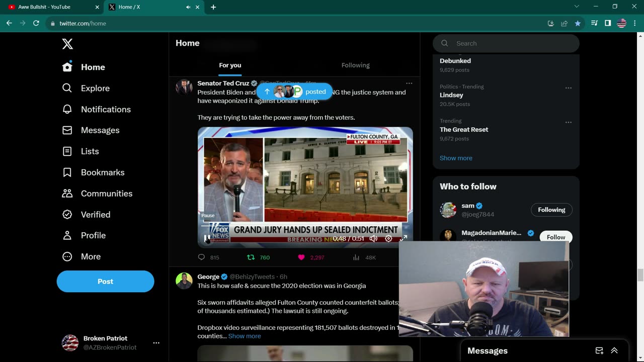Seek using the video progress bar
Viewport: 644px width, 362px height.
point(305,227)
